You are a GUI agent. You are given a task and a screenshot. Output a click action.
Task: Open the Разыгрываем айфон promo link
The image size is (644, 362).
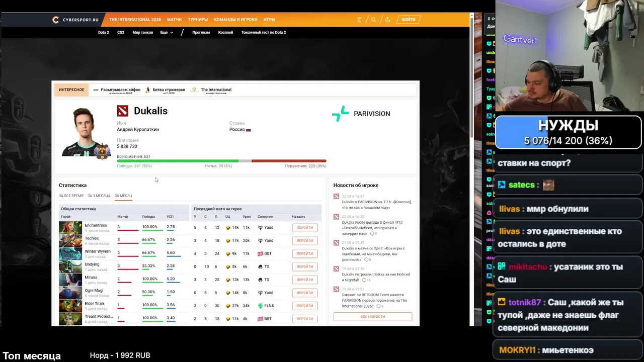click(117, 90)
